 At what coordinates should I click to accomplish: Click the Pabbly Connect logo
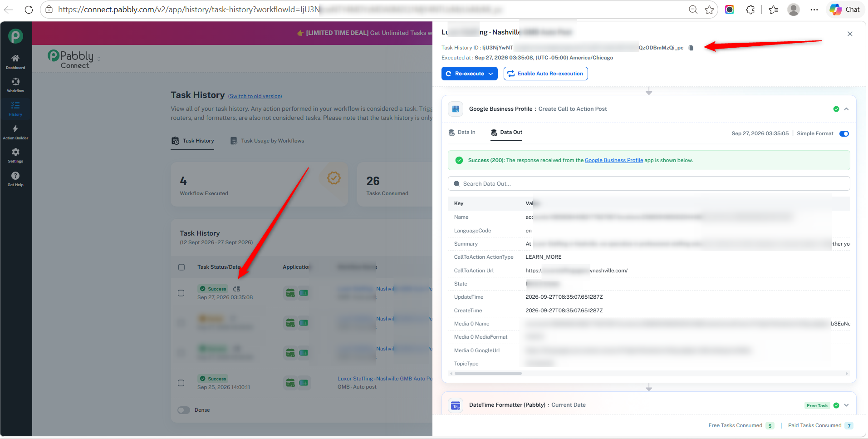click(x=71, y=59)
